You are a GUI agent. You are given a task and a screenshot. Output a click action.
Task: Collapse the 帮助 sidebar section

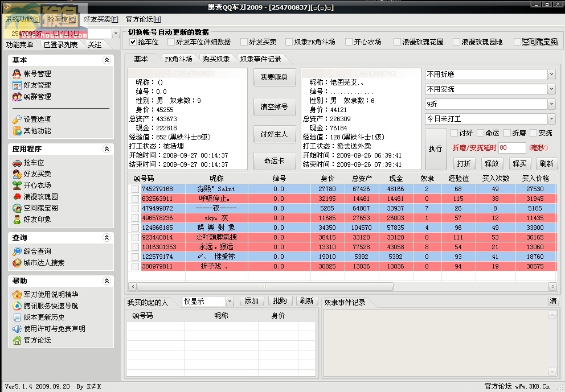[x=107, y=280]
